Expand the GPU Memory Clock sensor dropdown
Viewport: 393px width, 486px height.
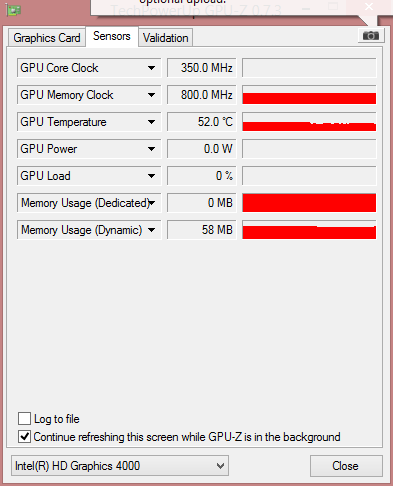(151, 95)
